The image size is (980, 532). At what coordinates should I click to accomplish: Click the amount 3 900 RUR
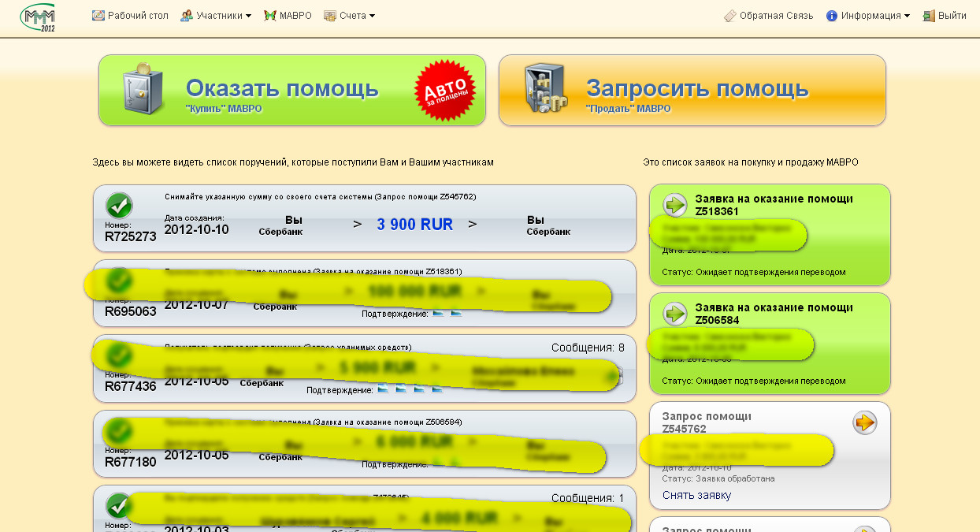point(415,225)
